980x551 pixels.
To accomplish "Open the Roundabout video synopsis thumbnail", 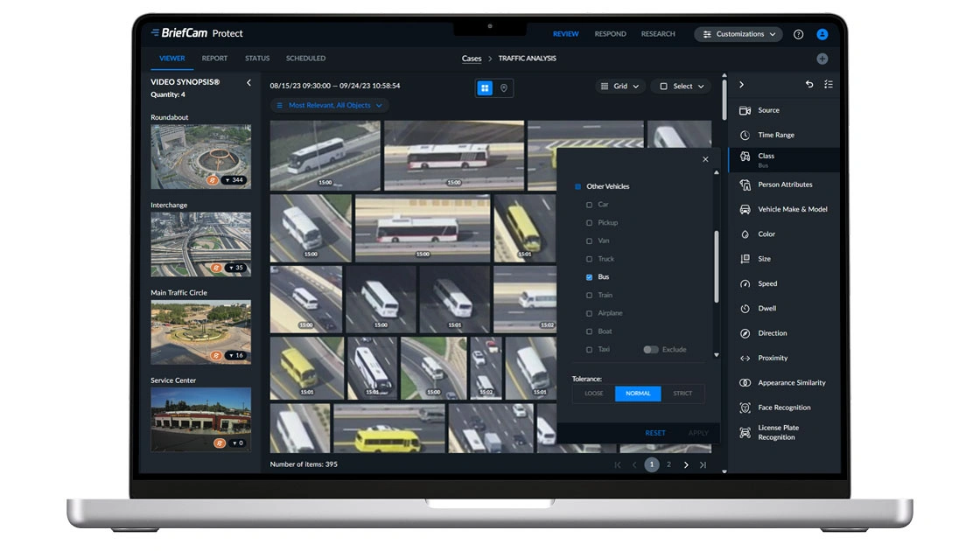I will pos(200,157).
